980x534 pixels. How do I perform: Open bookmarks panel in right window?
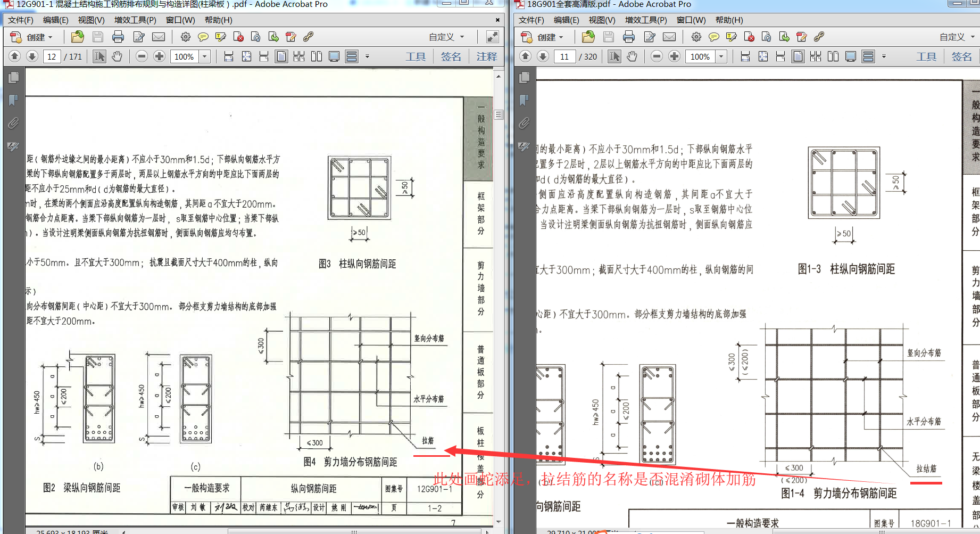click(x=524, y=100)
